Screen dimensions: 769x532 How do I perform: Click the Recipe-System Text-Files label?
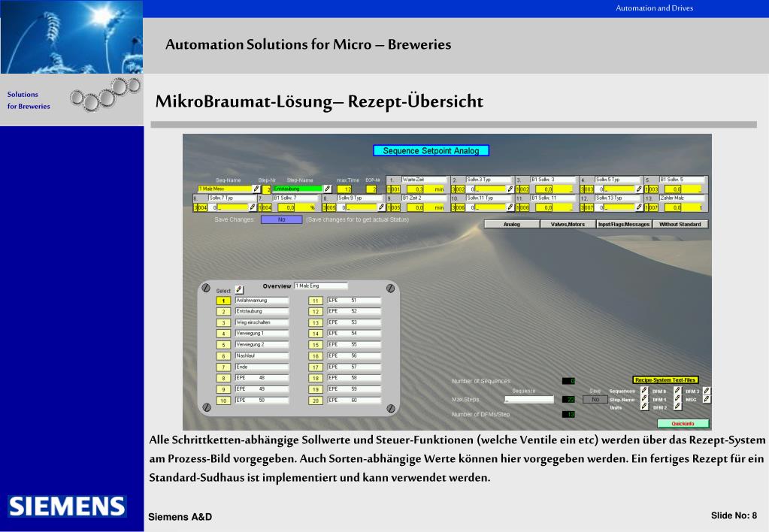(x=665, y=380)
